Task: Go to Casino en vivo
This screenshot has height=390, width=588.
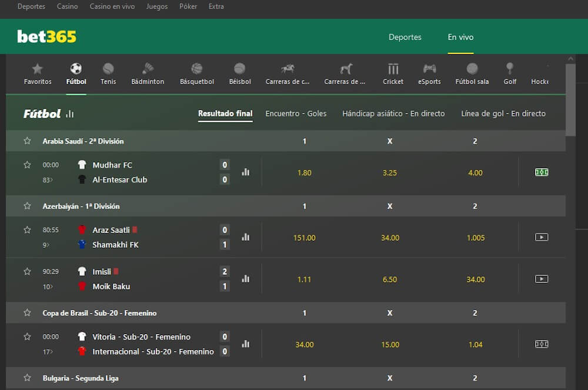Action: tap(112, 6)
